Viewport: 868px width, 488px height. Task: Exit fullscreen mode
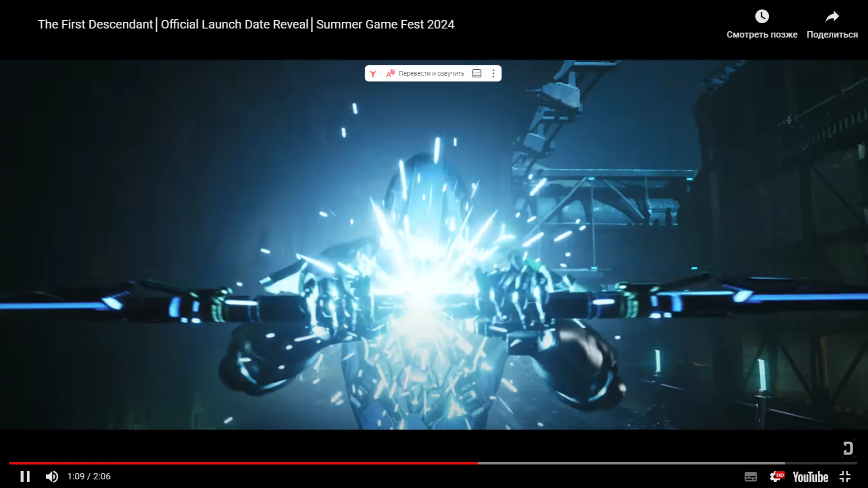tap(845, 477)
